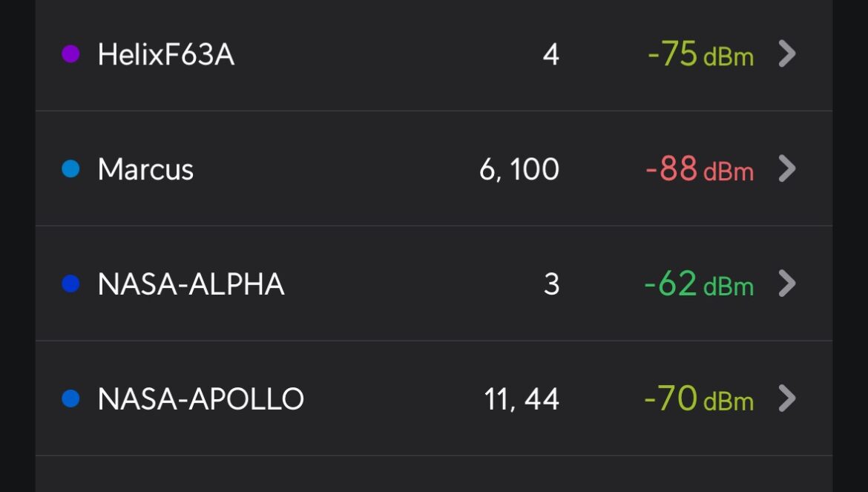Select the Marcus network name

[x=145, y=169]
